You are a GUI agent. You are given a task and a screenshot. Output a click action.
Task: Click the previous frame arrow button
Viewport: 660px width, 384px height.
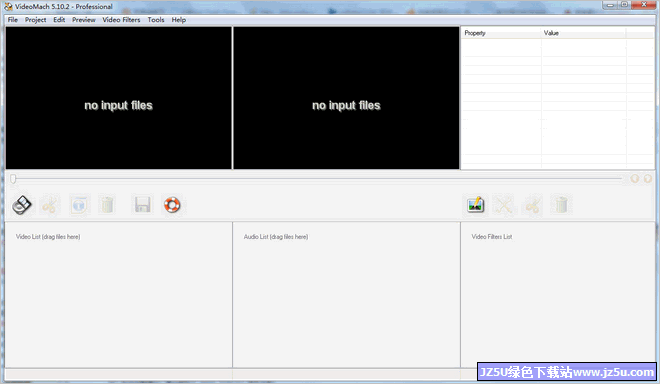[x=635, y=179]
